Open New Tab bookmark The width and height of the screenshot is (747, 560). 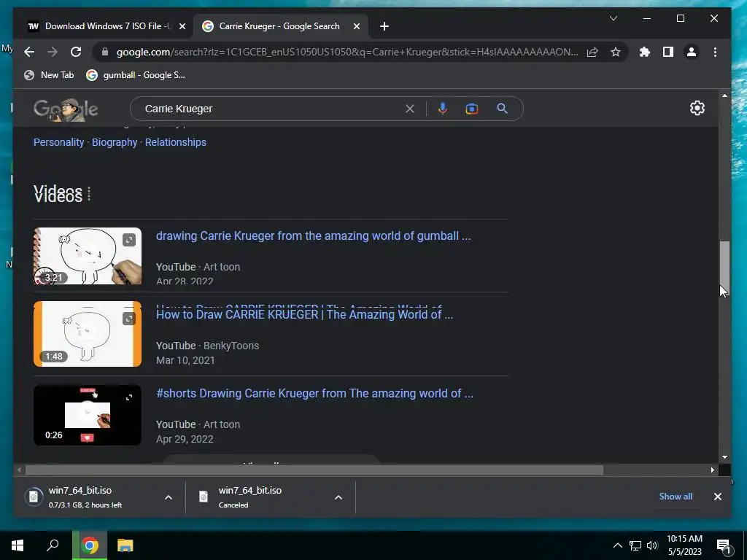[49, 75]
